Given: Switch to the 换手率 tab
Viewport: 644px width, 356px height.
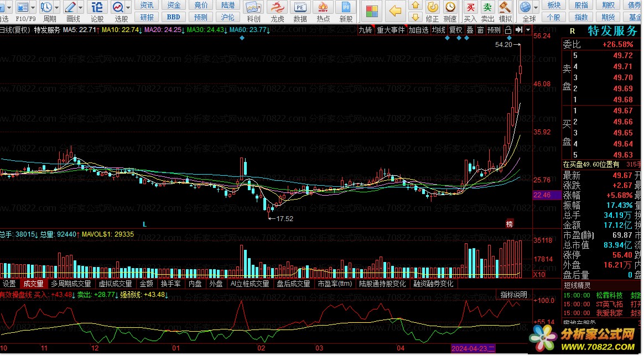Looking at the screenshot, I should click(170, 284).
